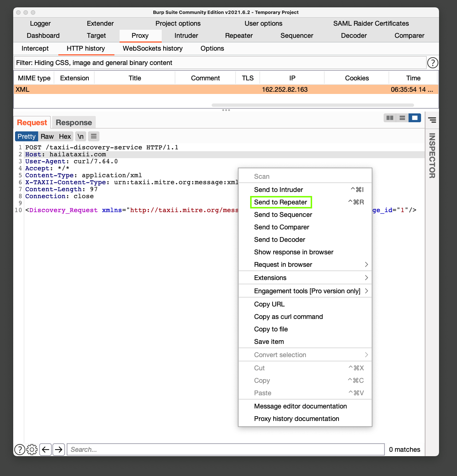Click the bottom-left help question mark icon
The image size is (457, 476).
pos(19,449)
